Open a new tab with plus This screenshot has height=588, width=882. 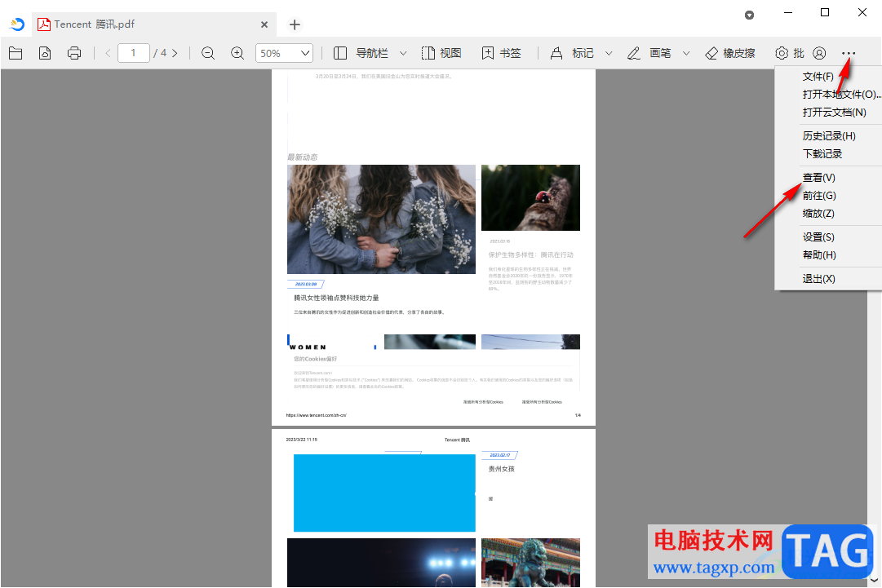295,24
